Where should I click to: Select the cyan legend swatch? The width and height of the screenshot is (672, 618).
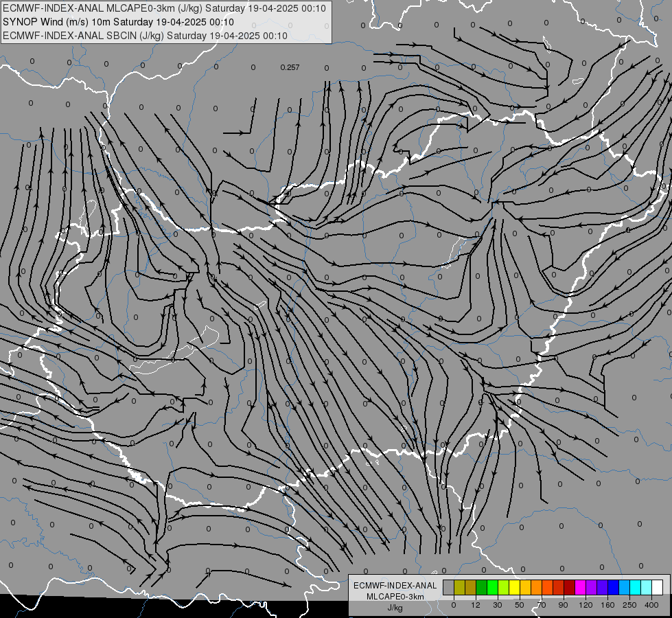click(x=635, y=587)
